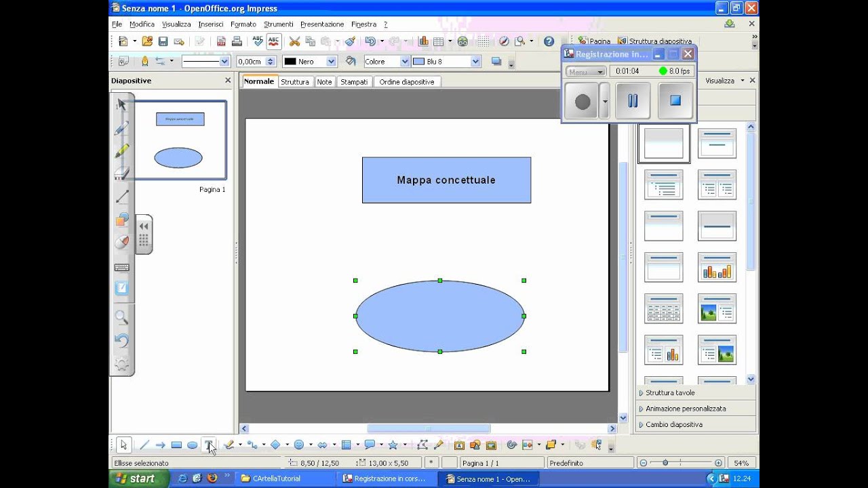Click the Rotate icon in drawing toolbar
868x488 pixels.
pos(511,445)
